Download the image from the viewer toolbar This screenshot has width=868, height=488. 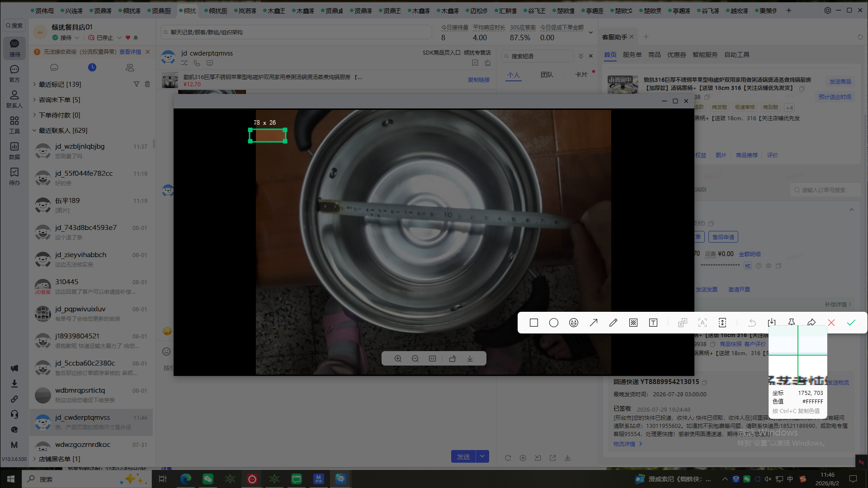pyautogui.click(x=470, y=358)
